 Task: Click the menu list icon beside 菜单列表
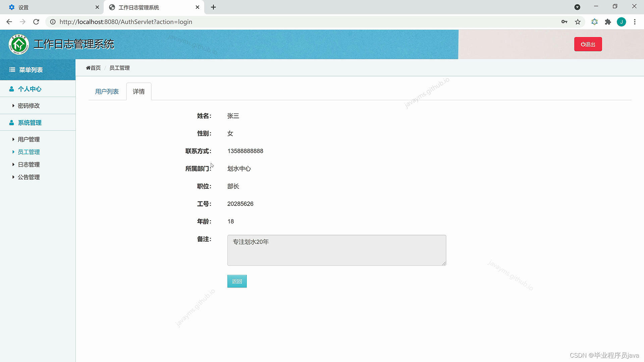(x=12, y=70)
